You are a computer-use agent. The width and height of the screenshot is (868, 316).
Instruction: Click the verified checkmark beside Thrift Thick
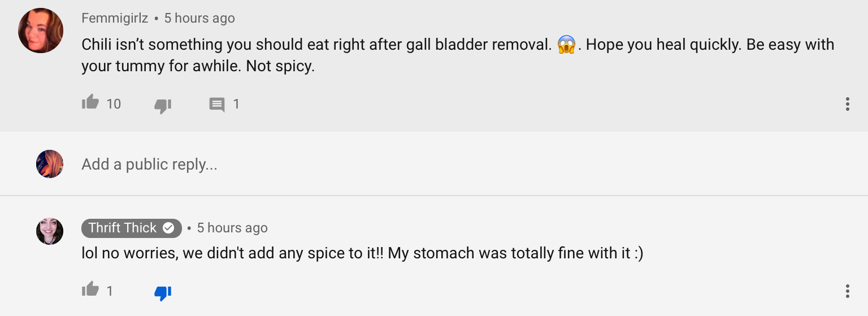[168, 228]
